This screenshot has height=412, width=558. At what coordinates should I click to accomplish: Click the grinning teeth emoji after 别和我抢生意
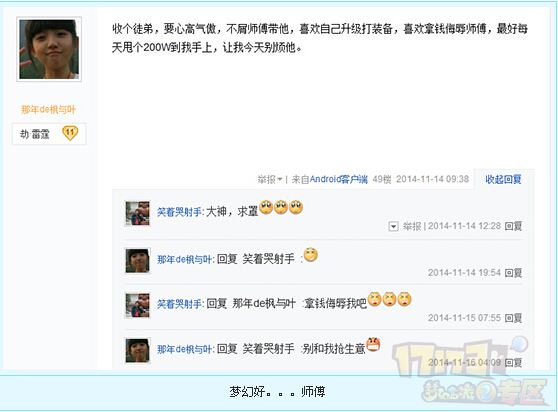tap(373, 344)
